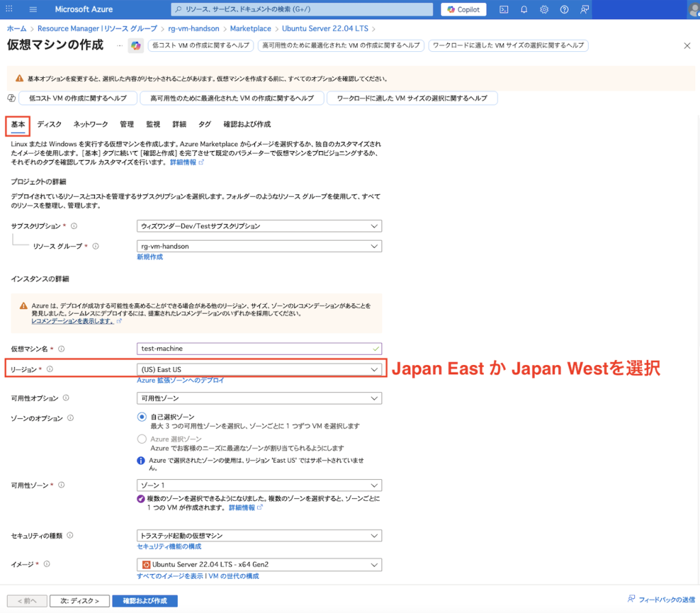Click the 仮想マシン名 text field
Screen dimensions: 700x613
[259, 349]
